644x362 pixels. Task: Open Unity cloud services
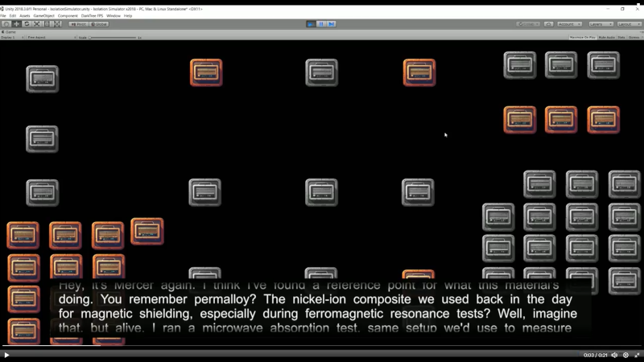coord(548,24)
